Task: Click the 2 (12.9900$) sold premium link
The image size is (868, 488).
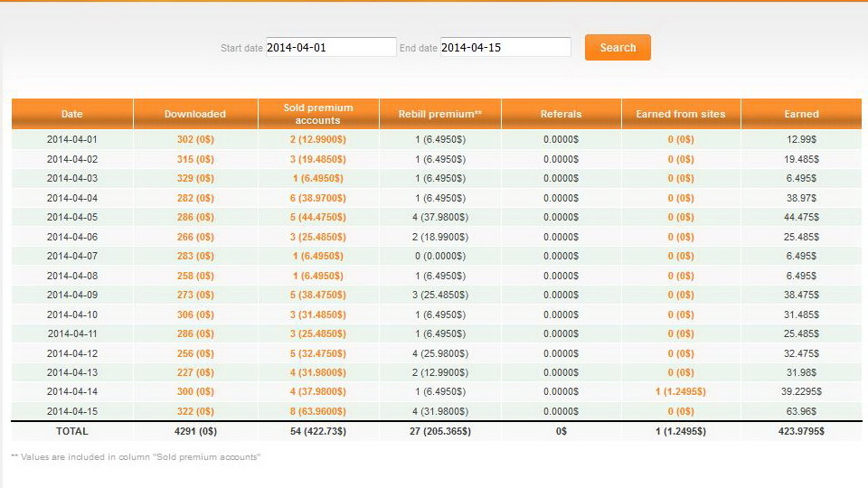Action: (318, 140)
